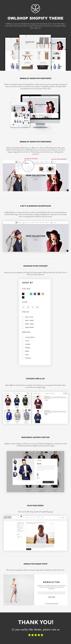
Task: Choose size XL in filter
Action: (x=37, y=307)
